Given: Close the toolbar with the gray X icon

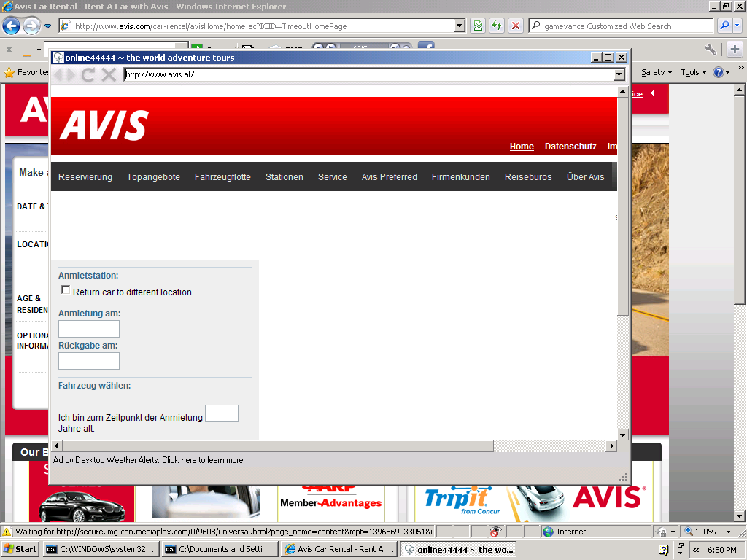Looking at the screenshot, I should (9, 49).
